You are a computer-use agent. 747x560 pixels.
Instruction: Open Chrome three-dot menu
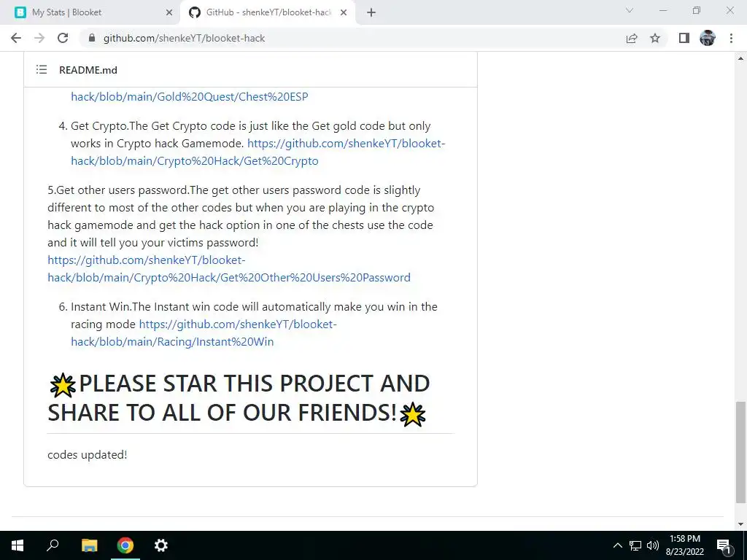pyautogui.click(x=731, y=38)
